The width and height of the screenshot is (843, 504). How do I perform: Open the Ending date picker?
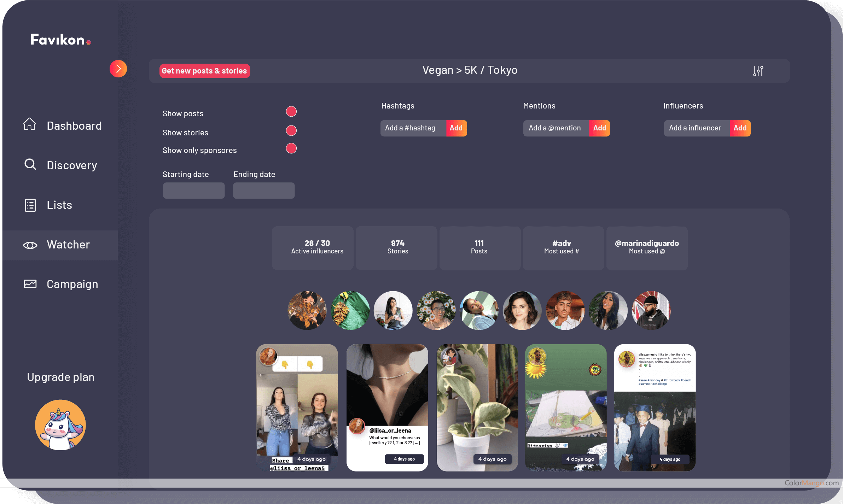263,191
